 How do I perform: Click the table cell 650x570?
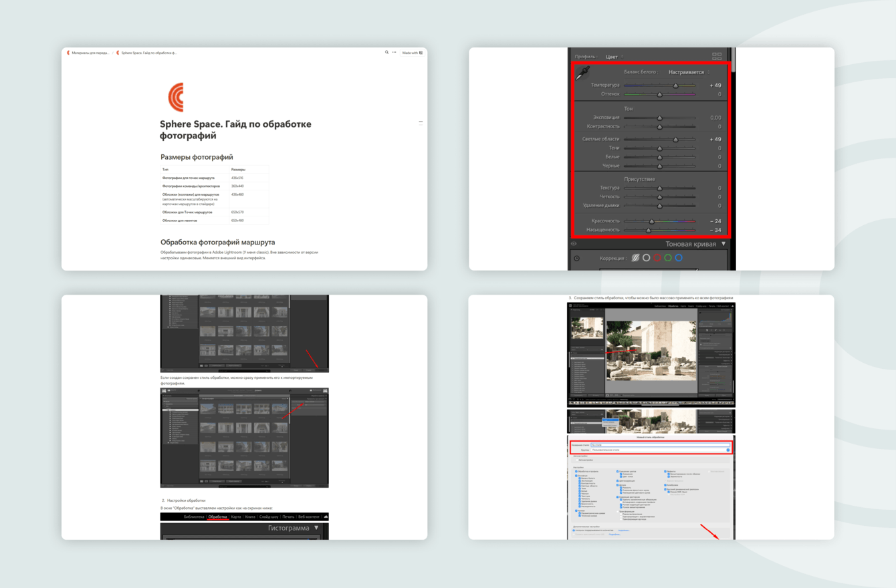(x=249, y=212)
